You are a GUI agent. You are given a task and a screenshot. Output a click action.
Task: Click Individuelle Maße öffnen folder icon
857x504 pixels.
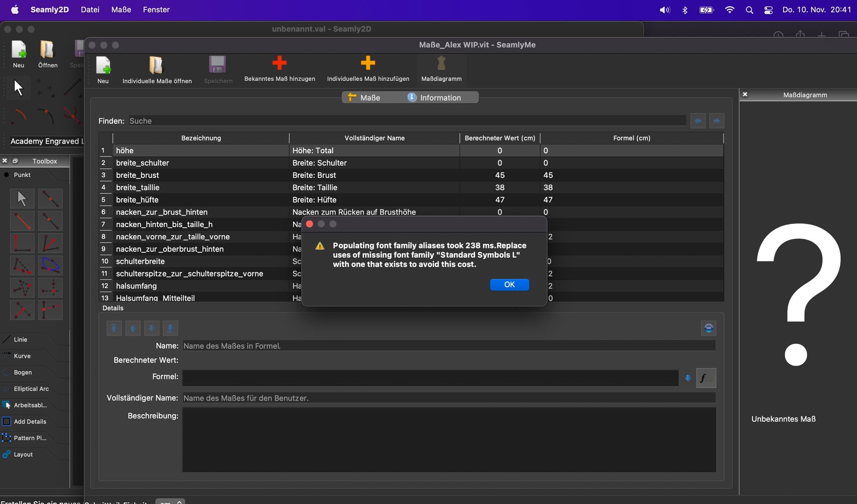click(x=156, y=65)
